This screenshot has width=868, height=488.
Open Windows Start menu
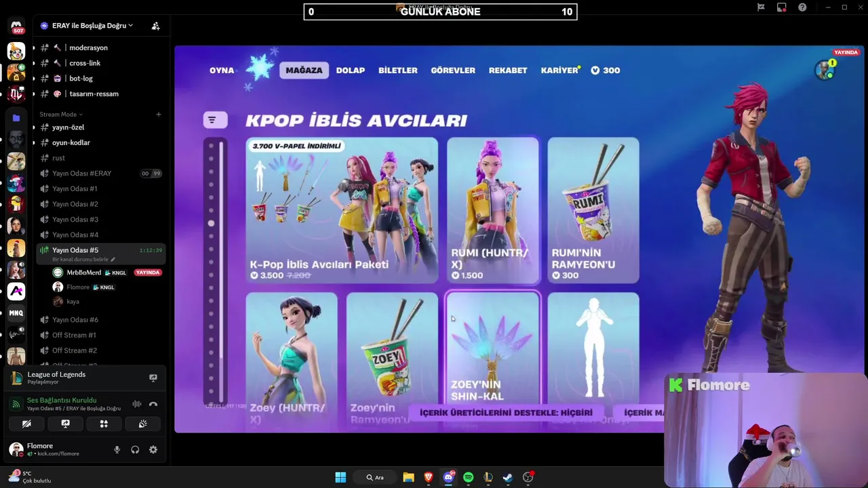pyautogui.click(x=340, y=477)
